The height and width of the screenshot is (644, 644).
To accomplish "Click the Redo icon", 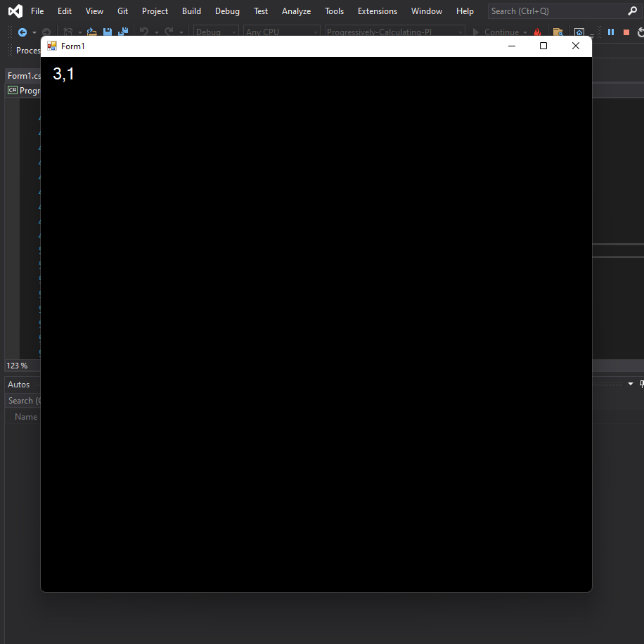I will [x=168, y=32].
